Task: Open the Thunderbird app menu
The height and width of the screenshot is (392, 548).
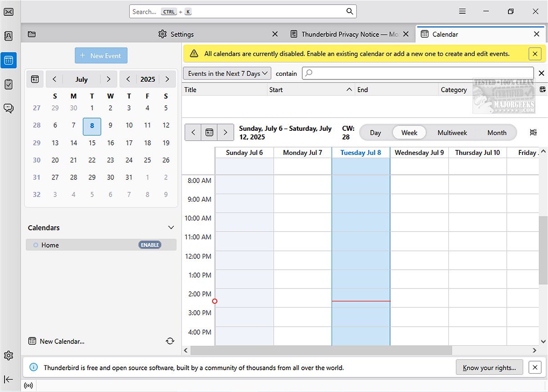Action: pyautogui.click(x=462, y=11)
